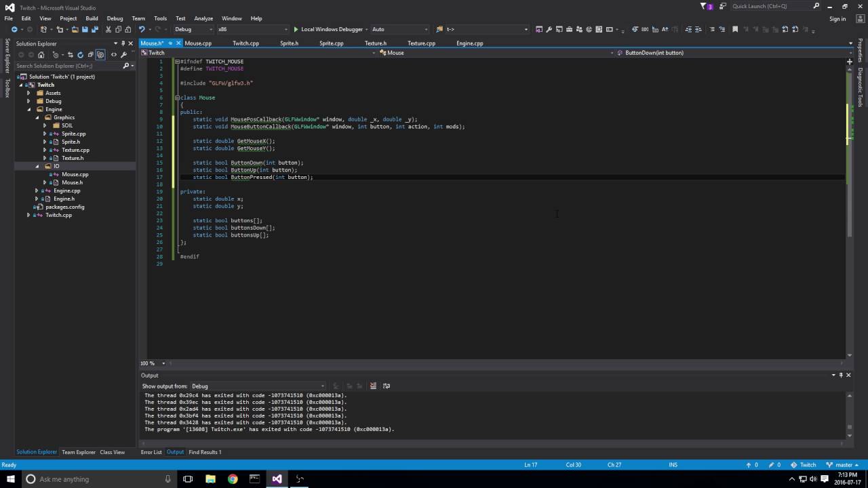Open the Error List tab
The image size is (868, 488).
click(x=151, y=452)
